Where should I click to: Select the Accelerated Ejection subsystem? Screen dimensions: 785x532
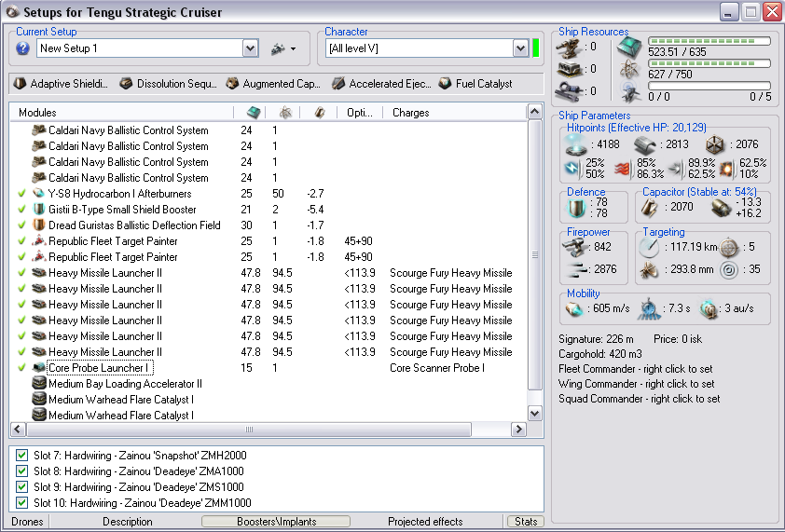(381, 84)
